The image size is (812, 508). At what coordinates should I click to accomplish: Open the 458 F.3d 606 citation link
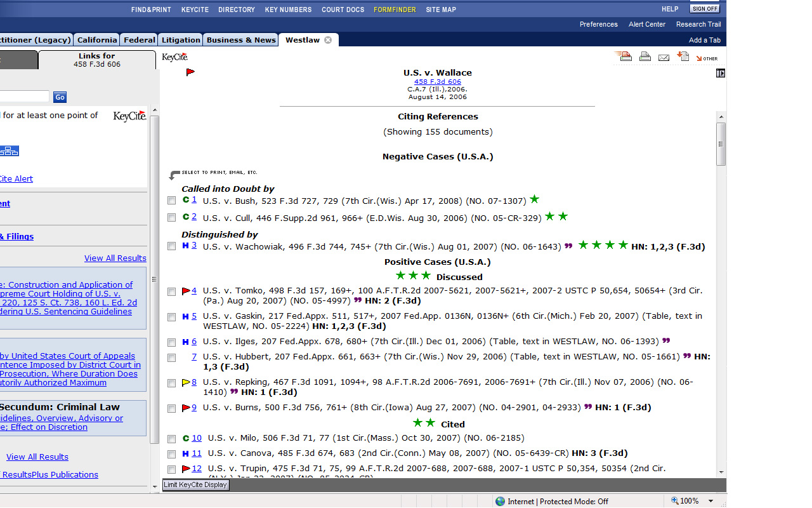point(438,81)
